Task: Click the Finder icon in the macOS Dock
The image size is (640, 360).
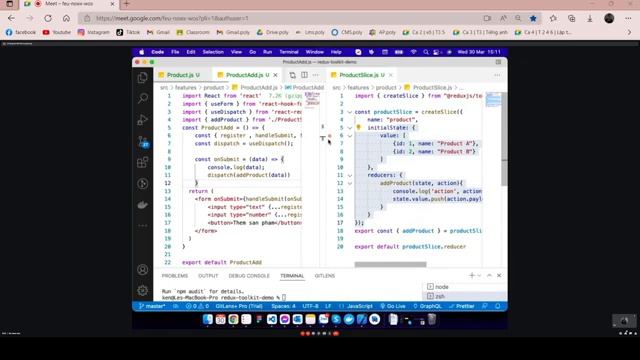Action: click(208, 319)
